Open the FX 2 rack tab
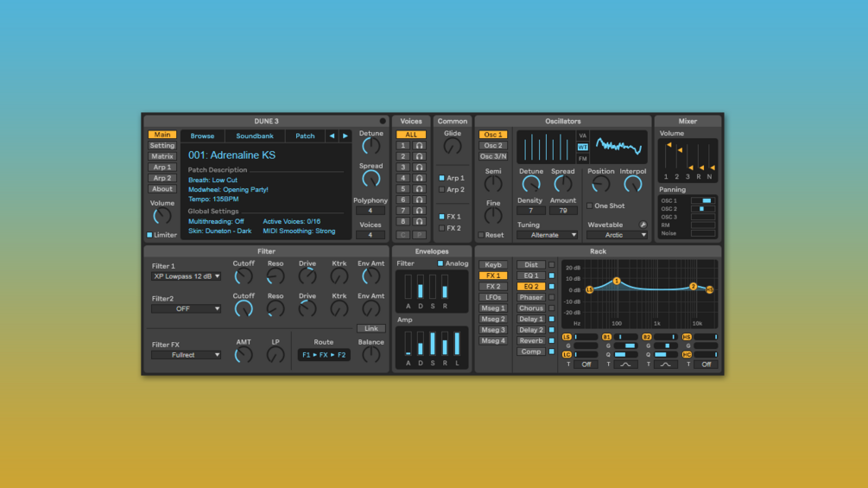868x488 pixels. click(492, 287)
